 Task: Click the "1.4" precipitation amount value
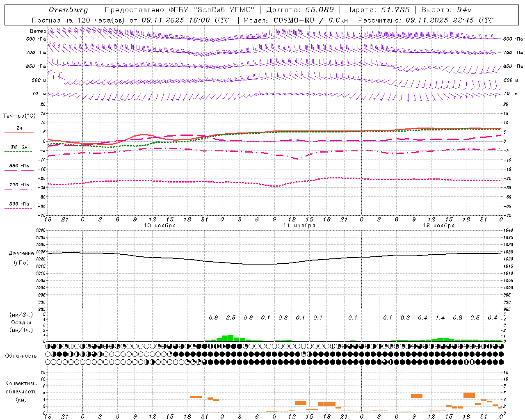point(440,317)
